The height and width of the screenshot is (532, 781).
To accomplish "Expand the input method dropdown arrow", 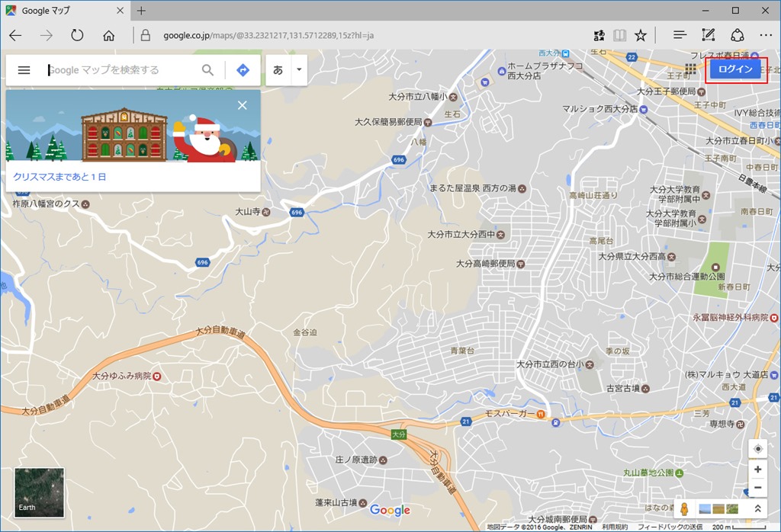I will pyautogui.click(x=299, y=70).
